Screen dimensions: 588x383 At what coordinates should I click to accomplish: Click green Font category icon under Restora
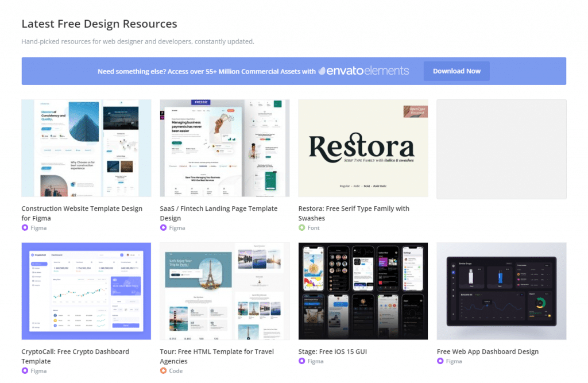click(301, 227)
